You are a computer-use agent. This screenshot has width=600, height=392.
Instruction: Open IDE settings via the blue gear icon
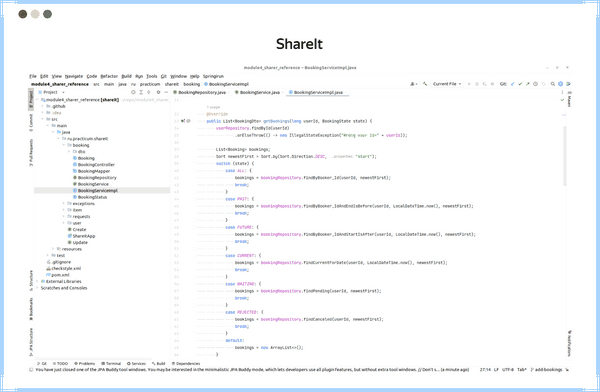click(x=561, y=84)
